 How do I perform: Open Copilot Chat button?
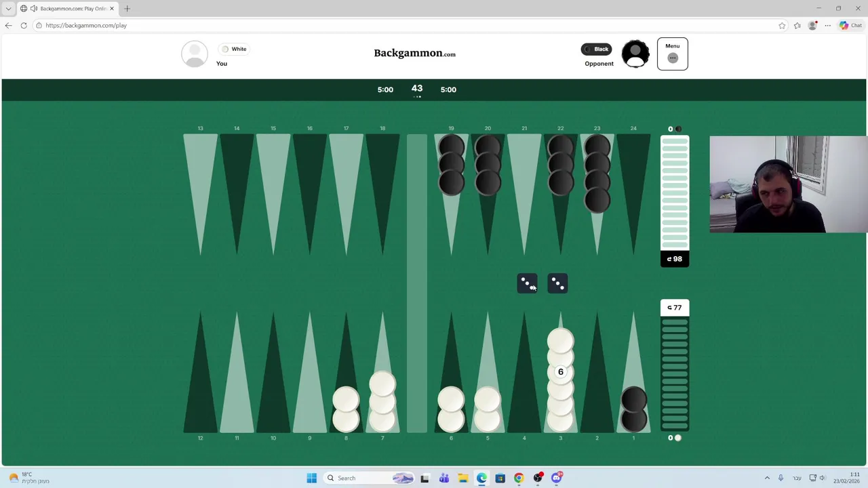pos(850,25)
